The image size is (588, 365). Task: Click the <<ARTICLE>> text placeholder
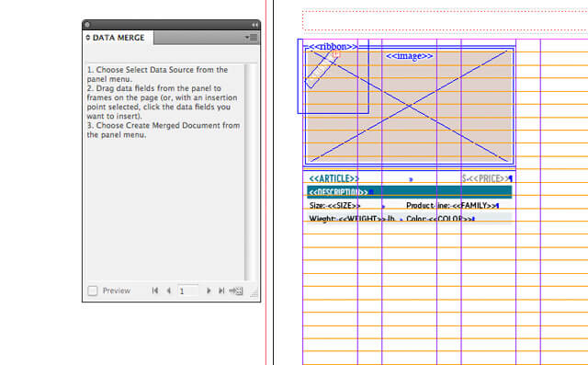pyautogui.click(x=334, y=178)
